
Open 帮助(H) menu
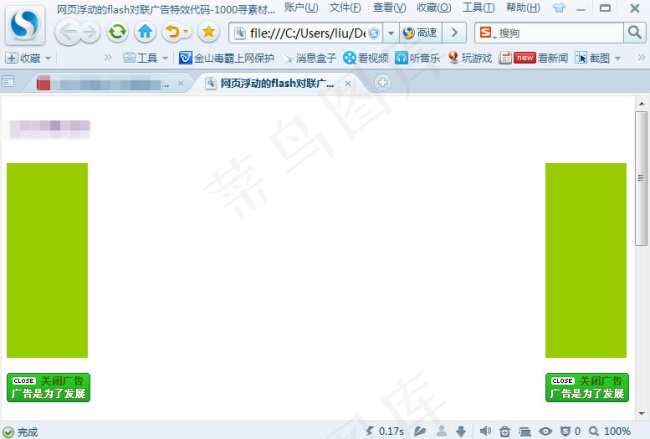523,8
